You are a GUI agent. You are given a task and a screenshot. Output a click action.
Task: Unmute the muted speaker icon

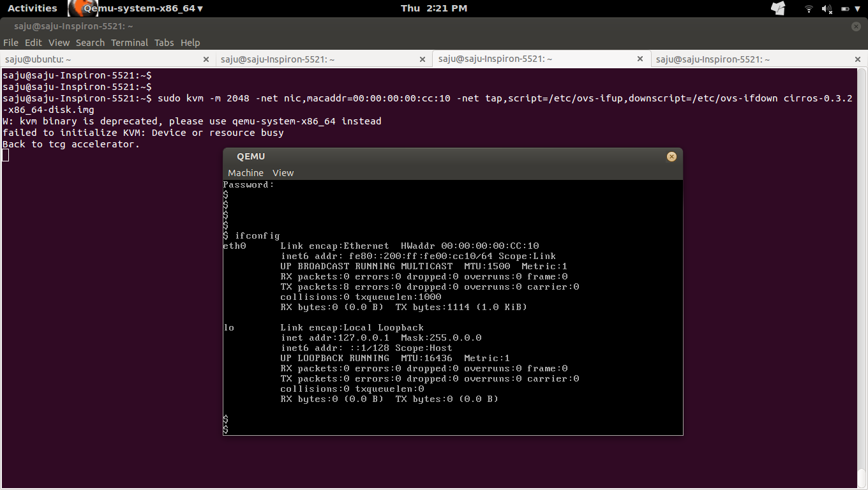827,8
